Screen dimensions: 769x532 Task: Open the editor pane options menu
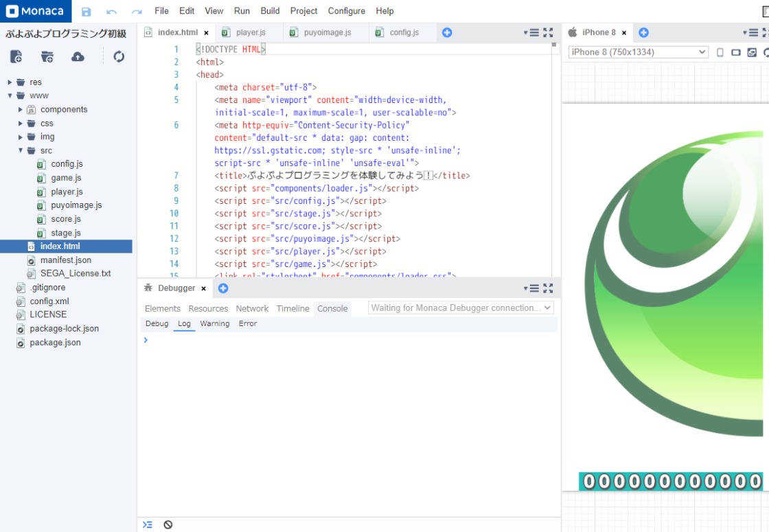point(531,32)
